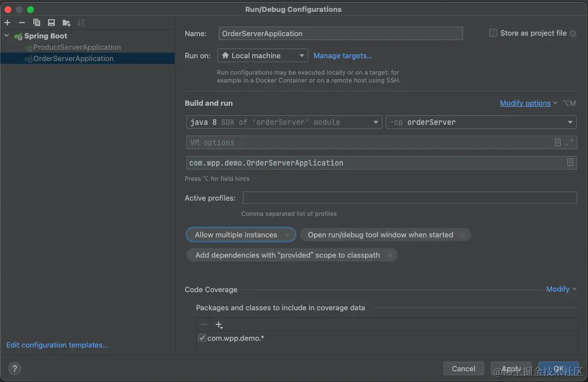The height and width of the screenshot is (382, 588).
Task: Click the help question mark button
Action: click(x=15, y=368)
